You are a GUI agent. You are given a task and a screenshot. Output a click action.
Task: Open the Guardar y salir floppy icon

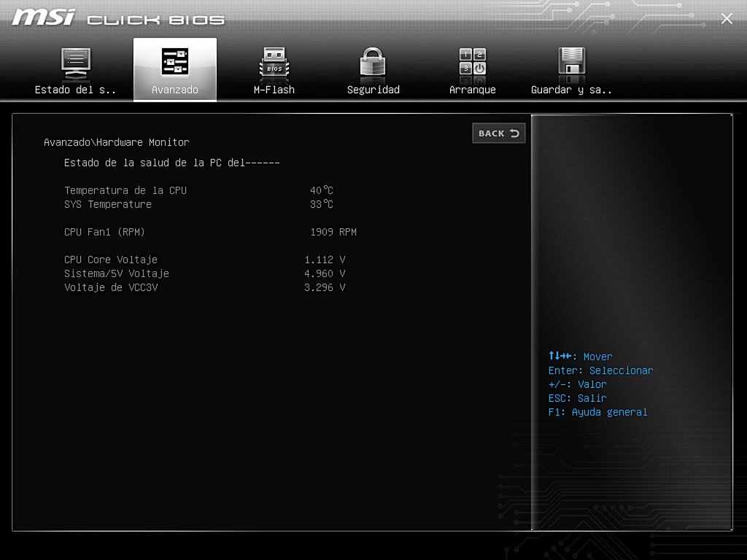571,62
